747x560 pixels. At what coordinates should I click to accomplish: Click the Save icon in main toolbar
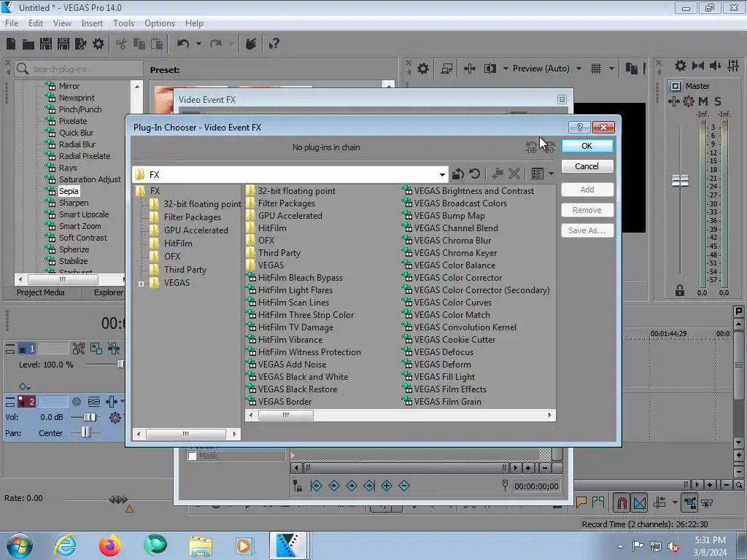click(46, 44)
